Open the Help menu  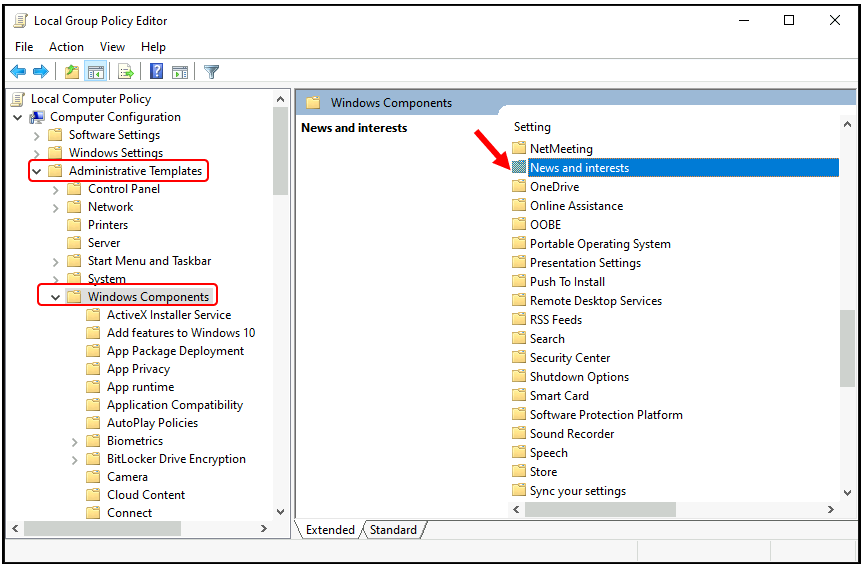click(153, 47)
